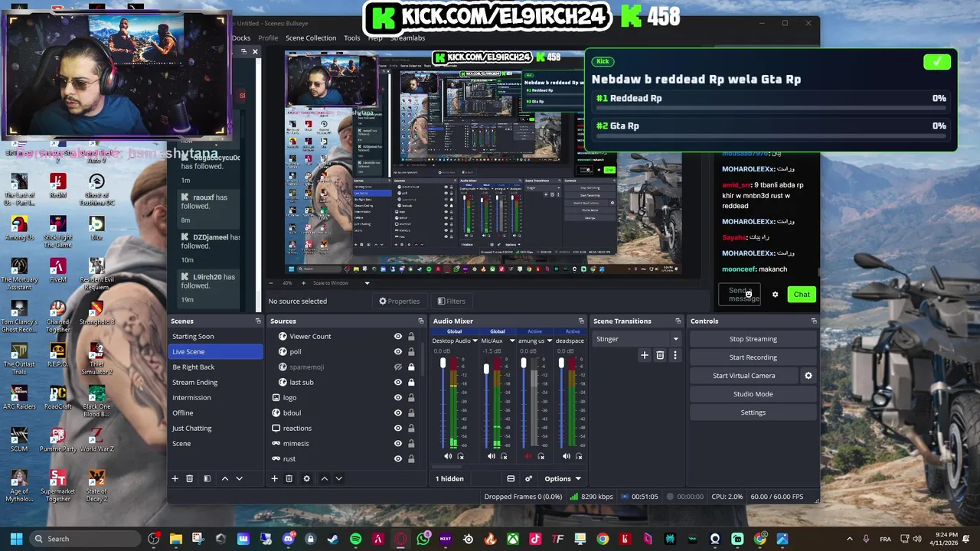Image resolution: width=980 pixels, height=551 pixels.
Task: Enter Studio Mode
Action: [753, 394]
